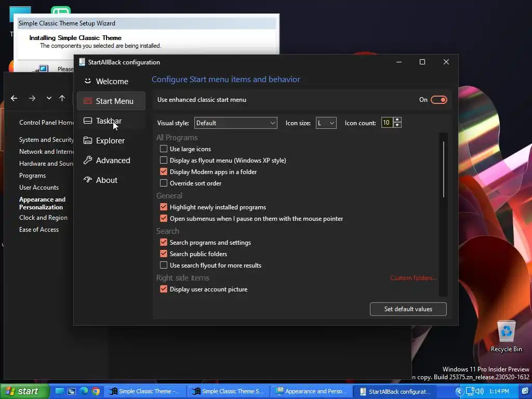Select the Recycle Bin desktop icon
The height and width of the screenshot is (399, 532).
(x=506, y=336)
